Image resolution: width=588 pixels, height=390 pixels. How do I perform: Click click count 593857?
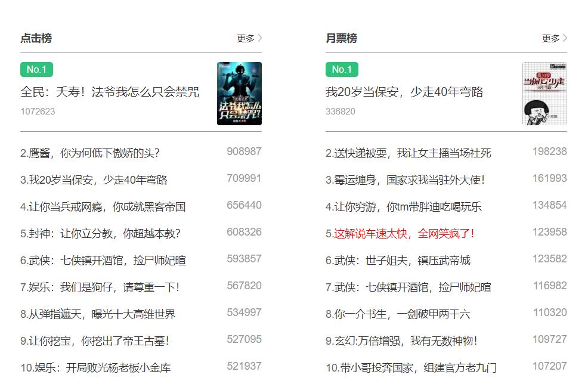point(244,259)
